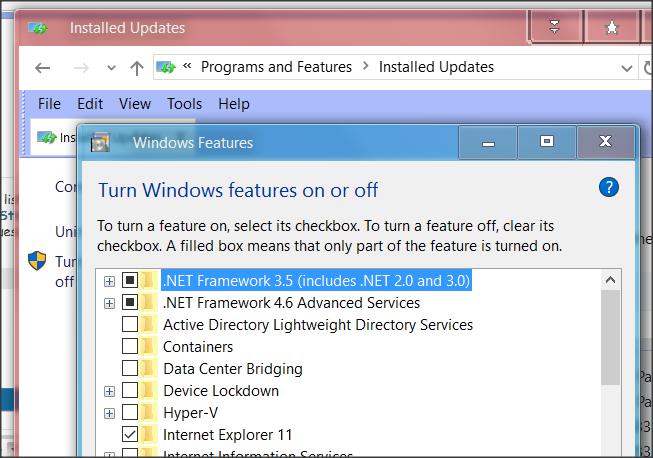The width and height of the screenshot is (653, 458).
Task: Click the Up arrow to parent folder
Action: point(137,68)
